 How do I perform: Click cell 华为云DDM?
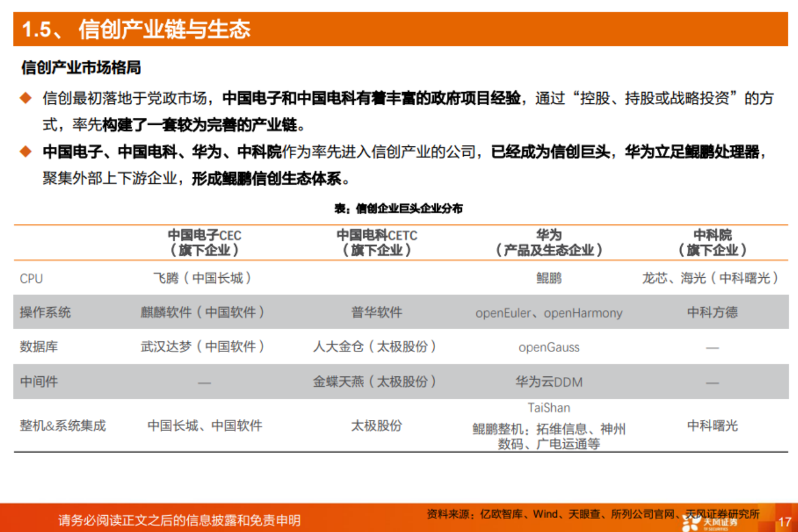[549, 382]
